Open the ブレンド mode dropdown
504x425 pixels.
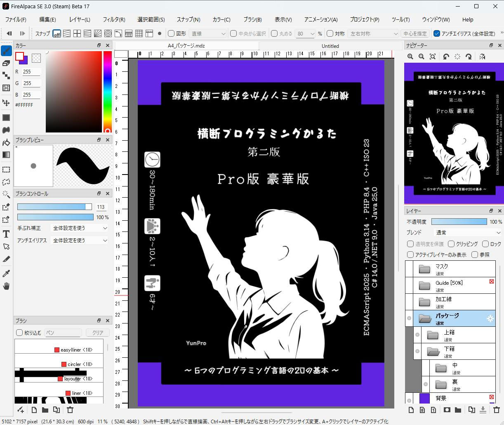pyautogui.click(x=467, y=232)
